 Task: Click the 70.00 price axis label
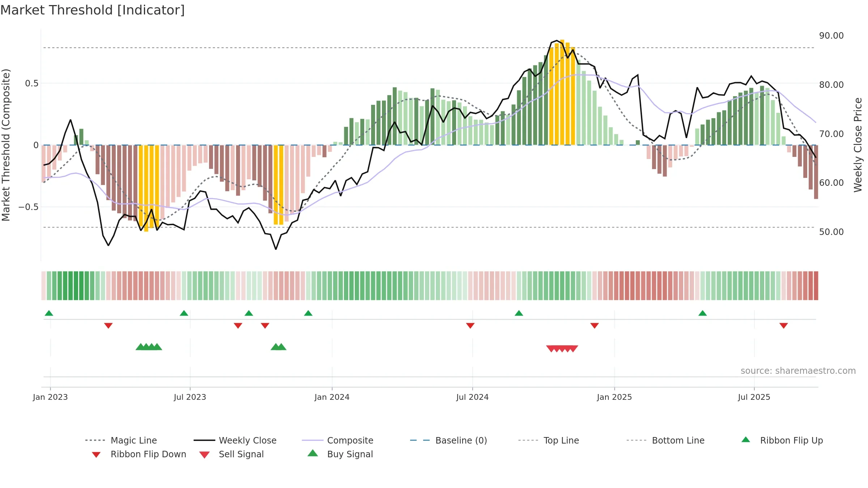(831, 134)
